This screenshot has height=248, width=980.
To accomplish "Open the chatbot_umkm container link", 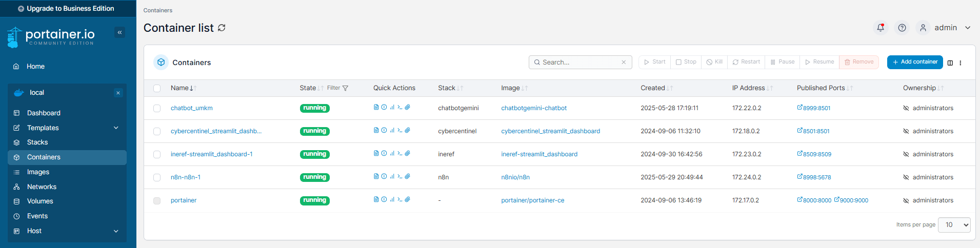I will pos(191,108).
